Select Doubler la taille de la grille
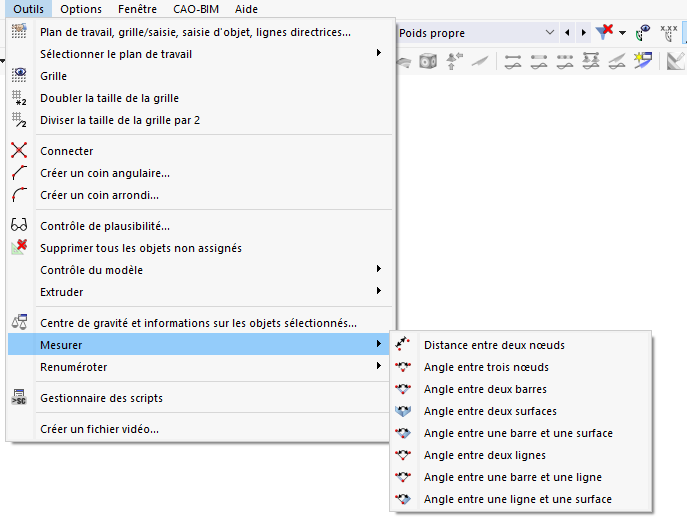The height and width of the screenshot is (517, 687). [x=110, y=98]
